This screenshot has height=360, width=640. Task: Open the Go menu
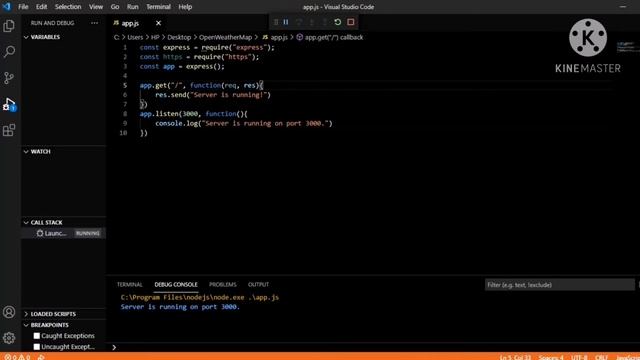(115, 7)
